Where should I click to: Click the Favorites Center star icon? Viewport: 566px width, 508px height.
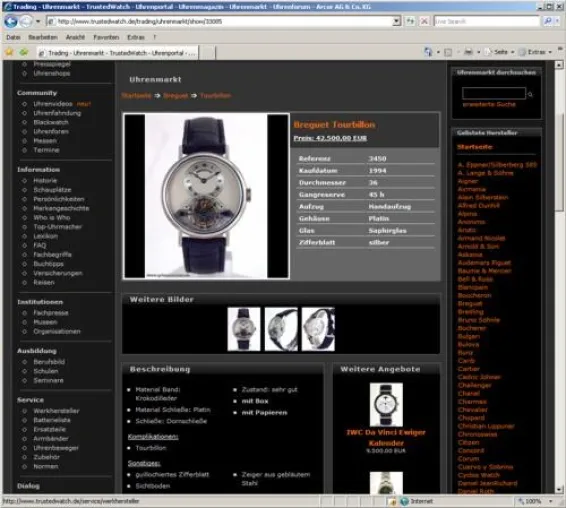[x=9, y=53]
